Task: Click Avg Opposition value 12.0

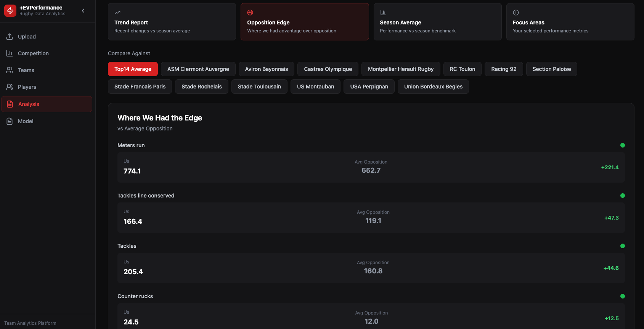Action: 371,321
